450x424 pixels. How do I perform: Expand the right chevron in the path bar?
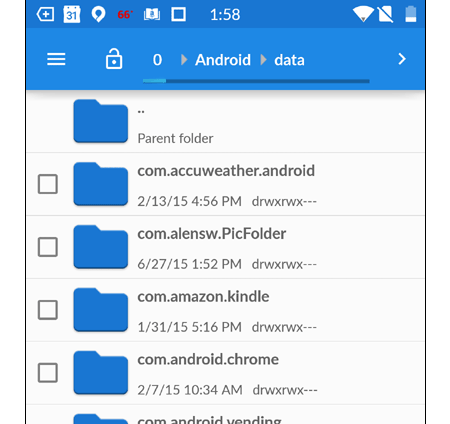[402, 59]
